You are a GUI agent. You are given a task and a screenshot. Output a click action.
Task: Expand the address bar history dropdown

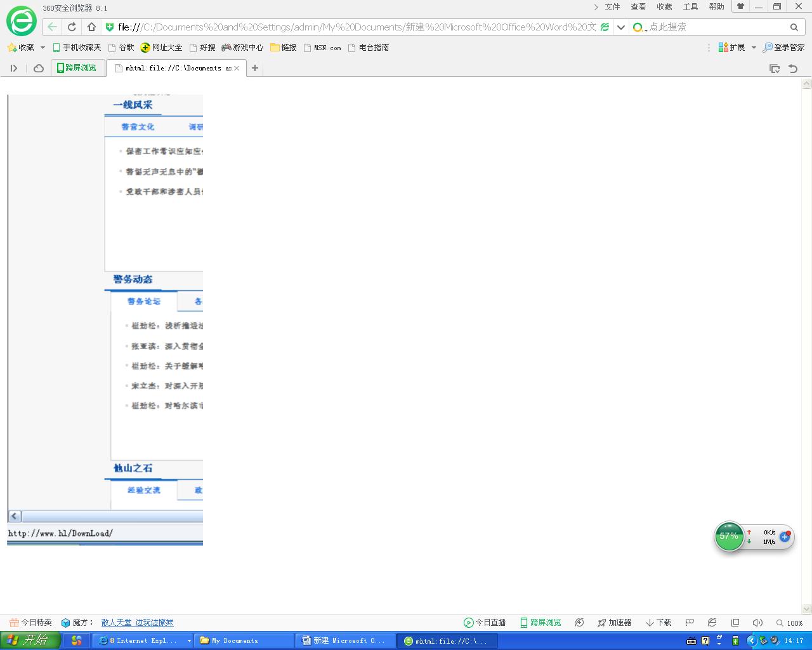click(621, 27)
